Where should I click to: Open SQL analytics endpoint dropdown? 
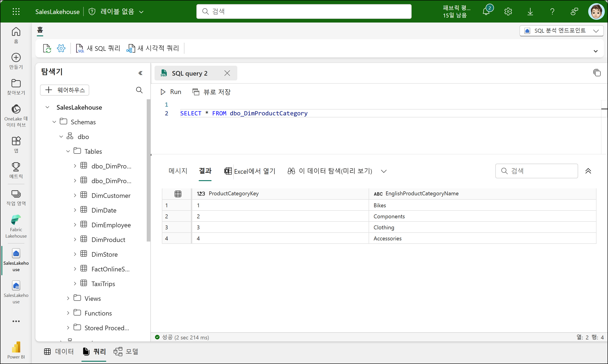[561, 31]
